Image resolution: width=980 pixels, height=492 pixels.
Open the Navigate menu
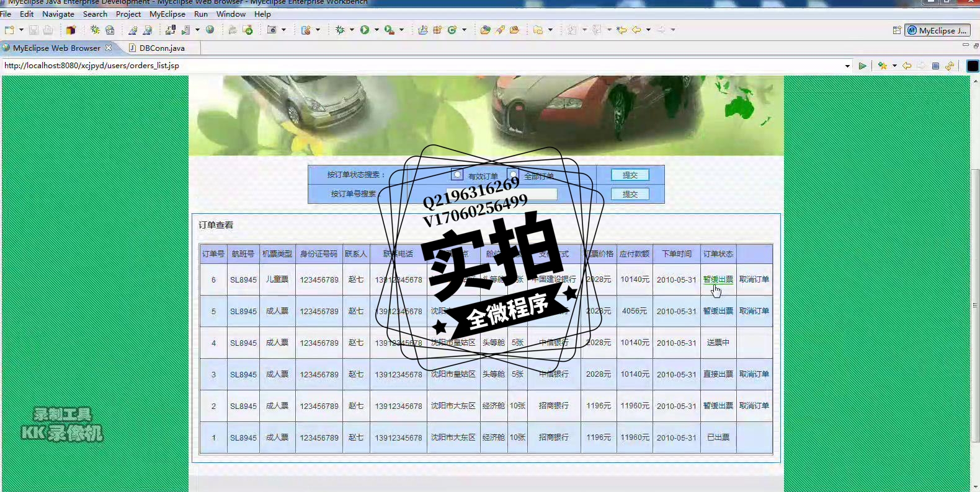tap(58, 14)
